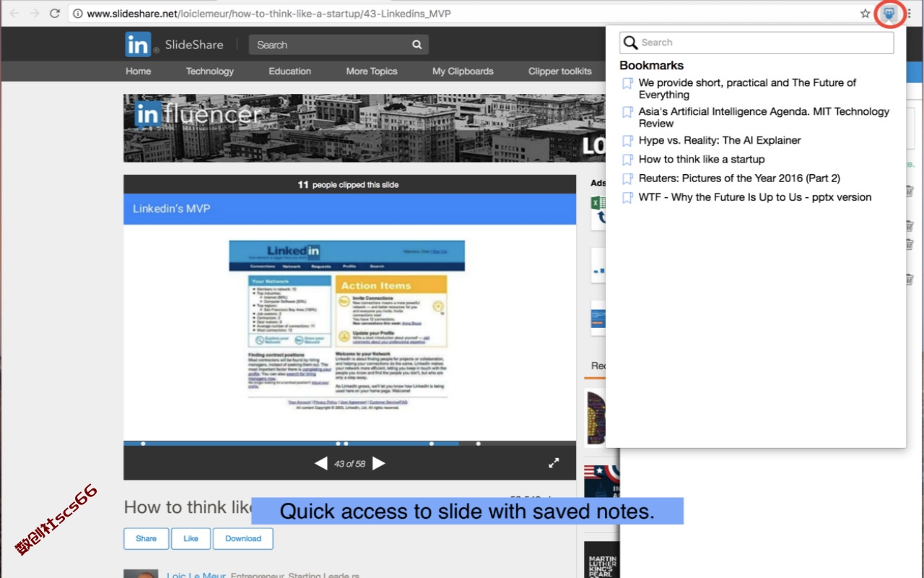Click bookmark icon beside 'Asia's Artificial Intelligence Agenda'
Screen dimensions: 924x578
coord(628,112)
